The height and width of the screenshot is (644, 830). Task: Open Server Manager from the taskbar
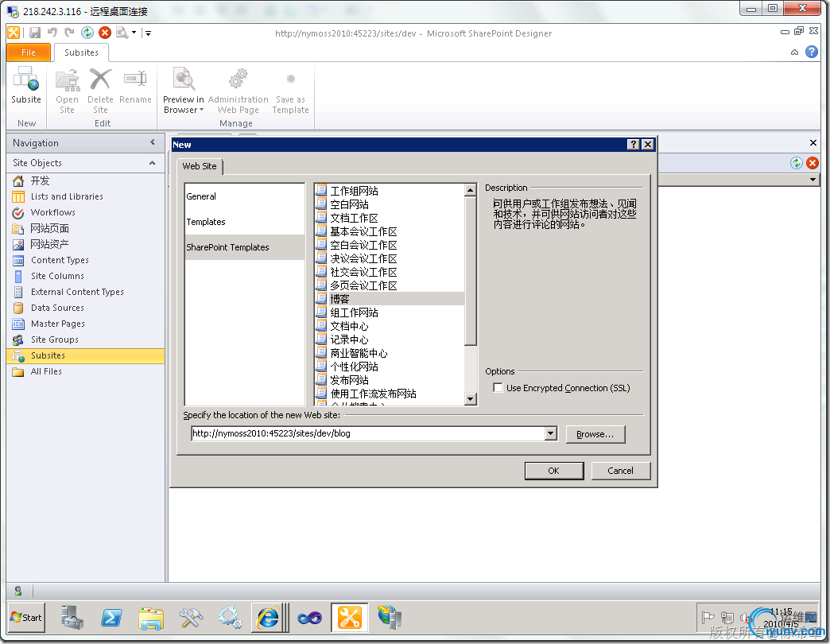click(x=72, y=618)
